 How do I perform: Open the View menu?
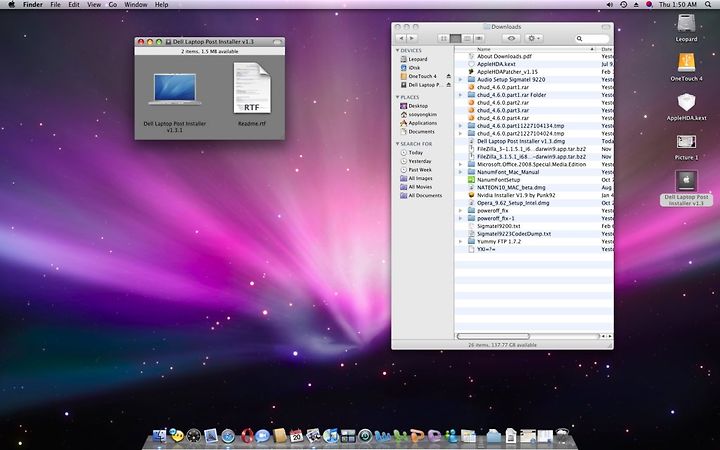pyautogui.click(x=94, y=5)
